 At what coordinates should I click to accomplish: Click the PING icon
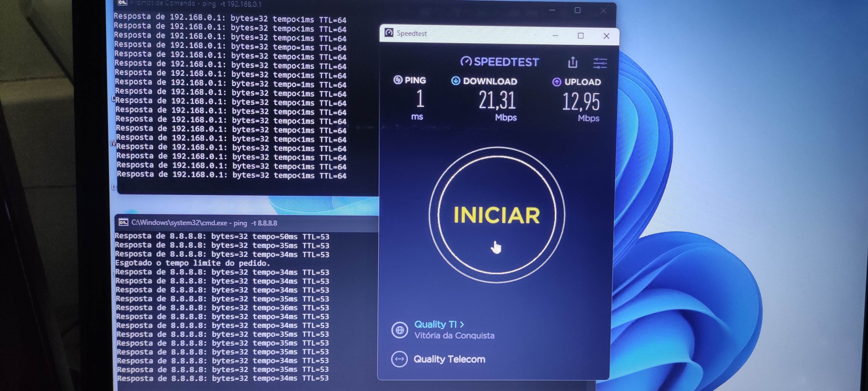398,80
